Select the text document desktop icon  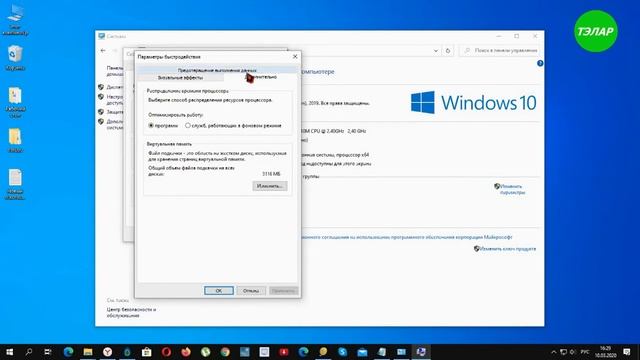(x=15, y=184)
